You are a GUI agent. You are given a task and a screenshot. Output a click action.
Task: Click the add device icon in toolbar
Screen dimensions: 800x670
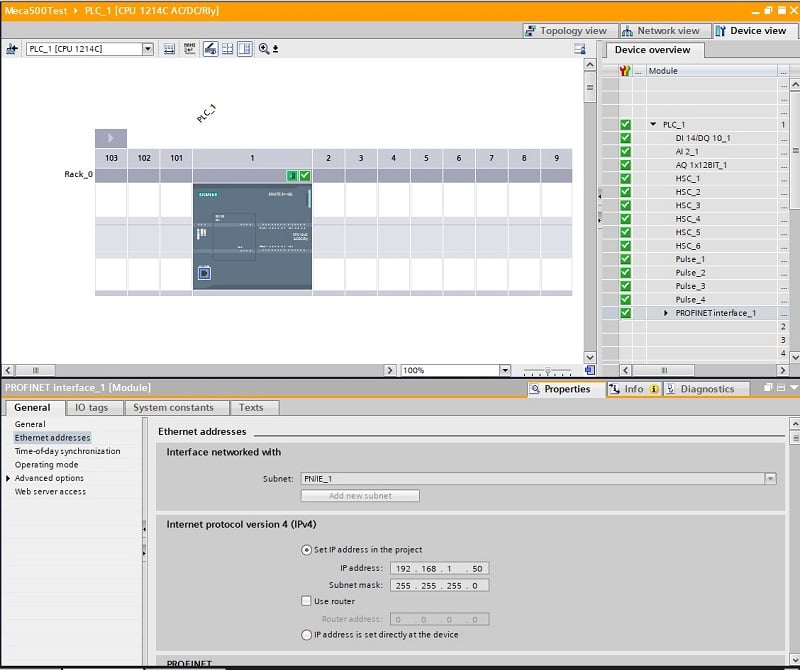12,49
